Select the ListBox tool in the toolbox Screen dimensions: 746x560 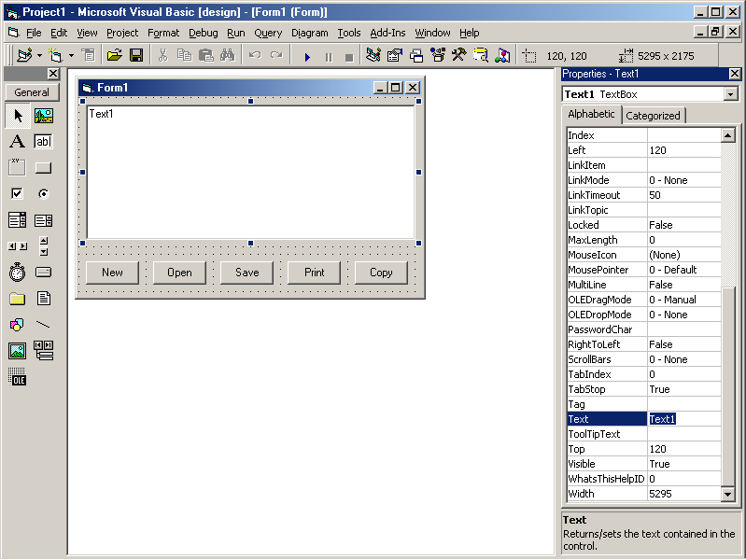tap(43, 220)
